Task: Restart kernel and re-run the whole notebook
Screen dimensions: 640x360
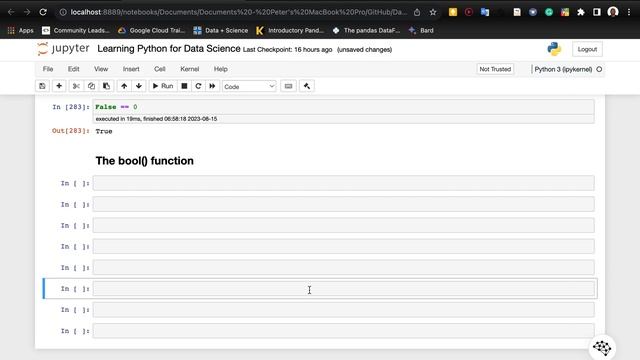Action: pyautogui.click(x=212, y=86)
